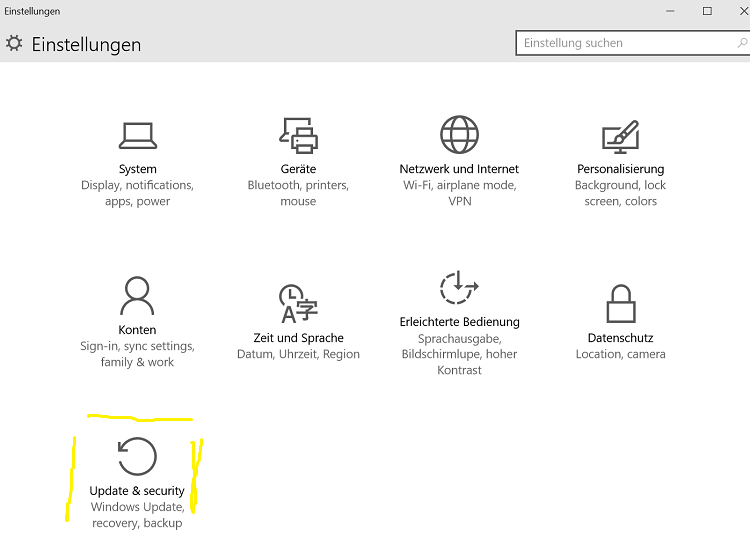The height and width of the screenshot is (560, 750).
Task: Click the settings gear icon in header
Action: point(14,44)
